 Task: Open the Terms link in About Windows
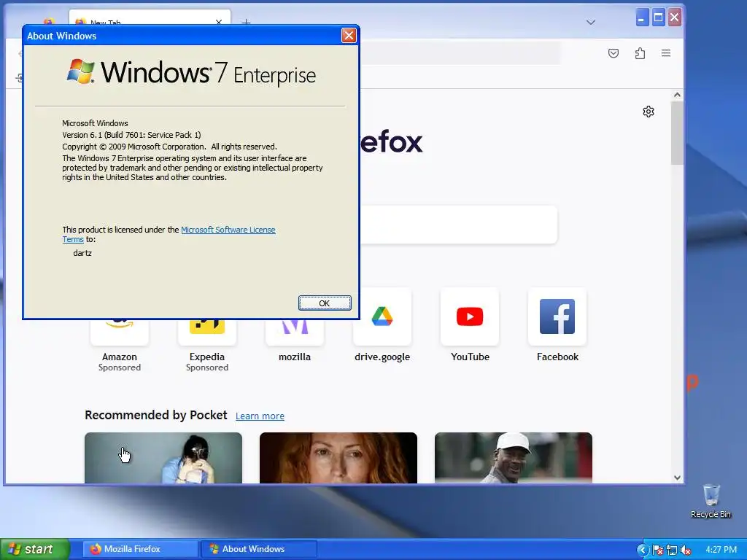pos(73,239)
